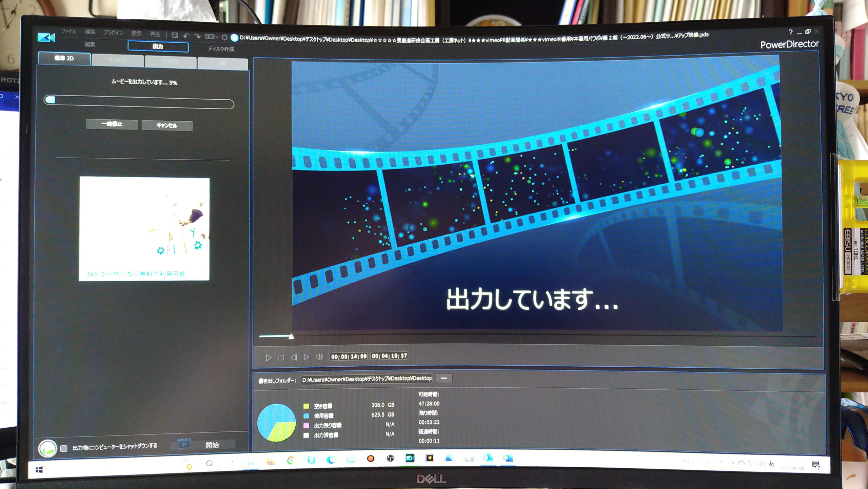Click current timecode 00;00;14;09 field
868x489 pixels.
point(349,356)
